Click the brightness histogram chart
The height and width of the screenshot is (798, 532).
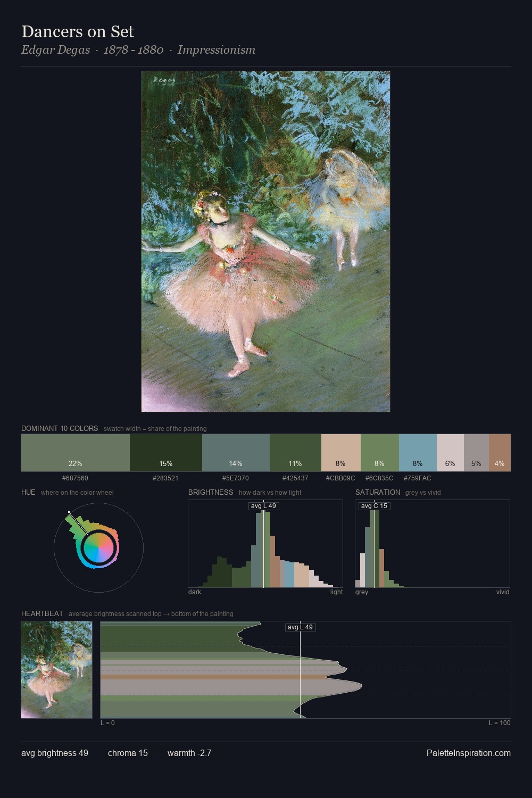(265, 544)
